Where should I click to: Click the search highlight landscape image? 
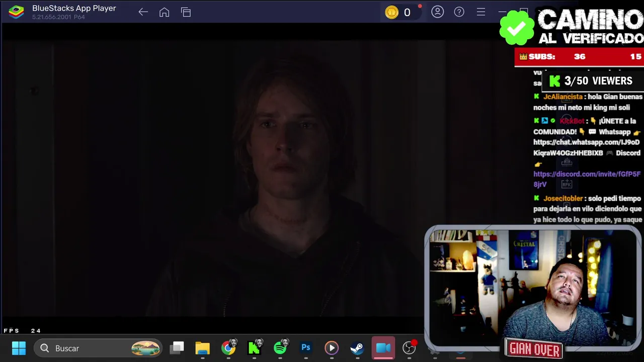(146, 348)
